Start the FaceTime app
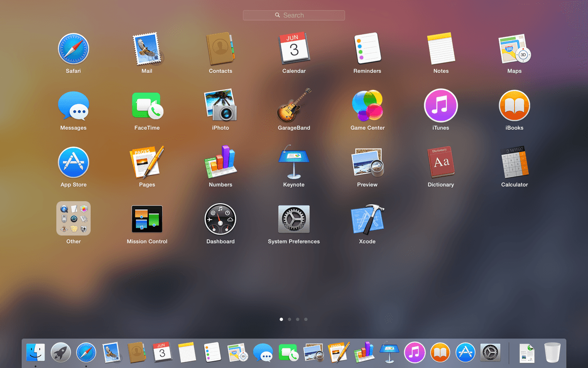 [147, 106]
